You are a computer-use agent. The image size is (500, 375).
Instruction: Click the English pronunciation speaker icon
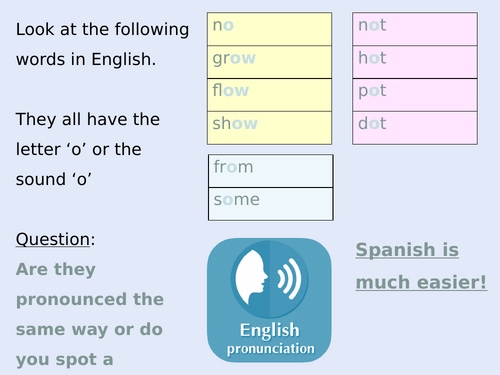pos(269,300)
